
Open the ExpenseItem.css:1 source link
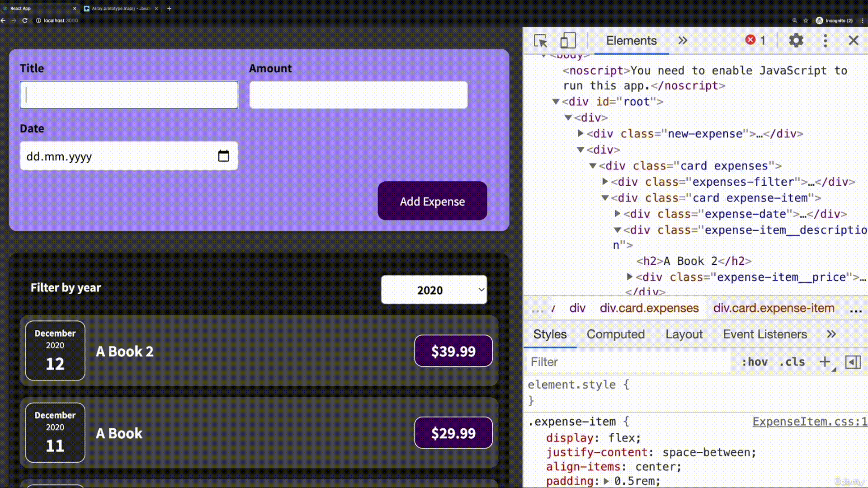[809, 422]
